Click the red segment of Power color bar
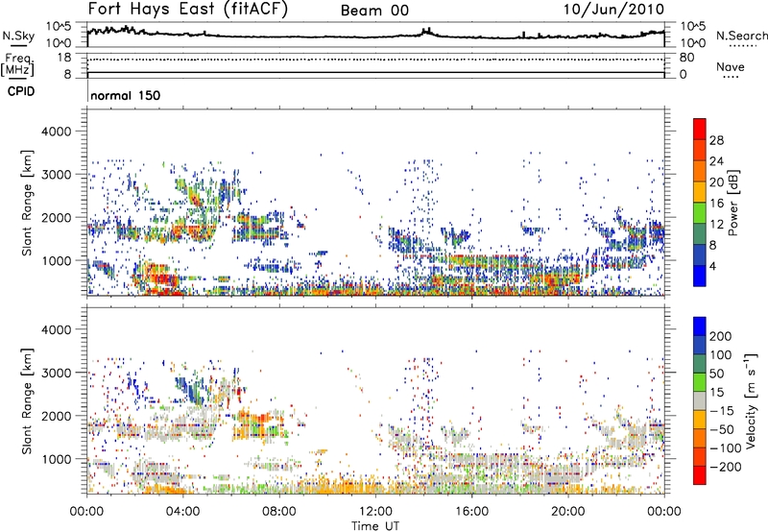This screenshot has height=532, width=768. click(x=700, y=129)
